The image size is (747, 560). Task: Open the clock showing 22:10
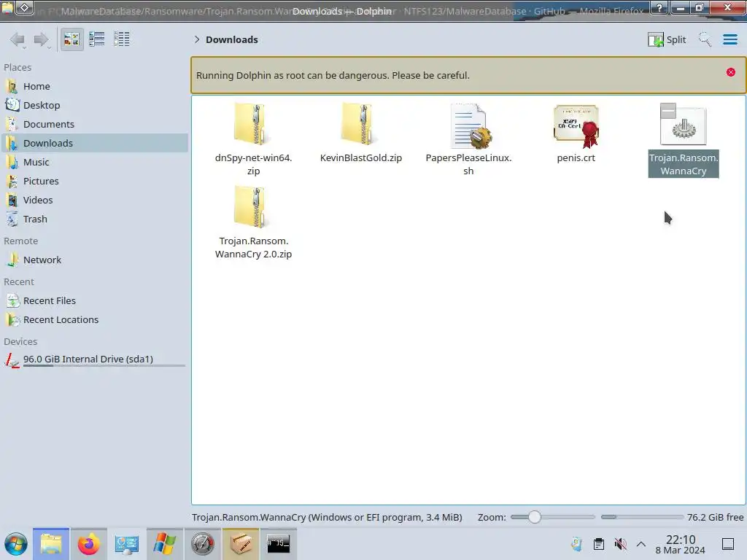tap(681, 544)
